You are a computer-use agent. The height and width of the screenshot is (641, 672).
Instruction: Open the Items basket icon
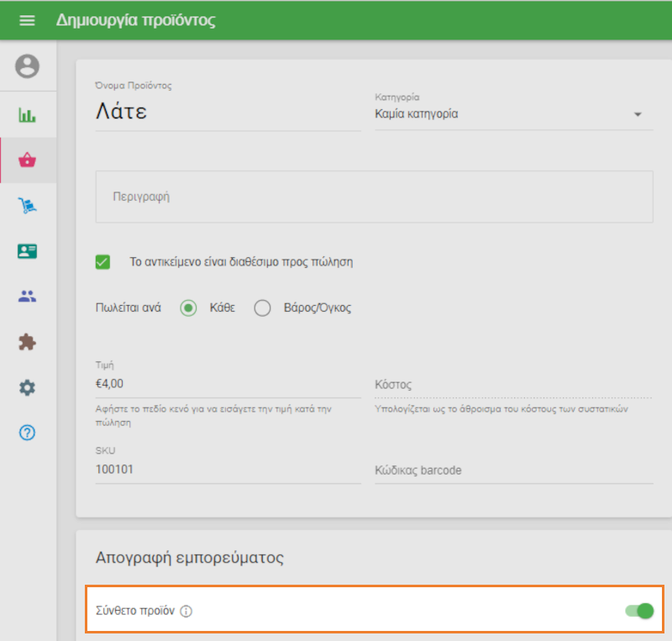coord(28,160)
